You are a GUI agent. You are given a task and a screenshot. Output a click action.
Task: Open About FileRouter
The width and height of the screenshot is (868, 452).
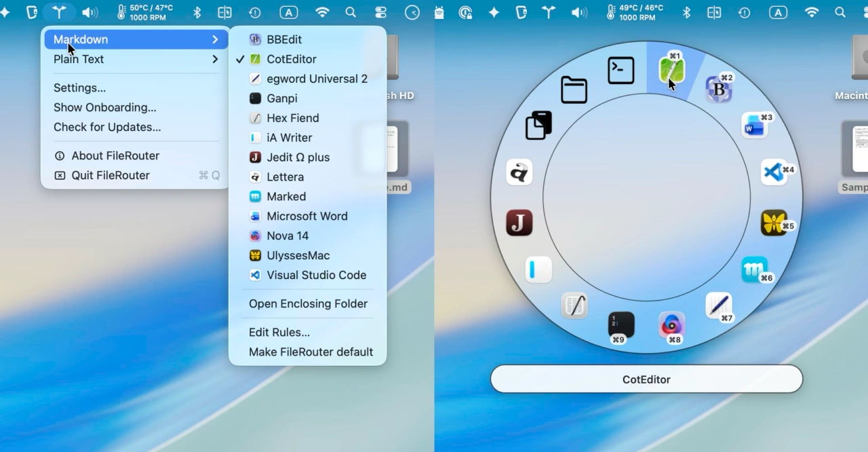tap(136, 155)
